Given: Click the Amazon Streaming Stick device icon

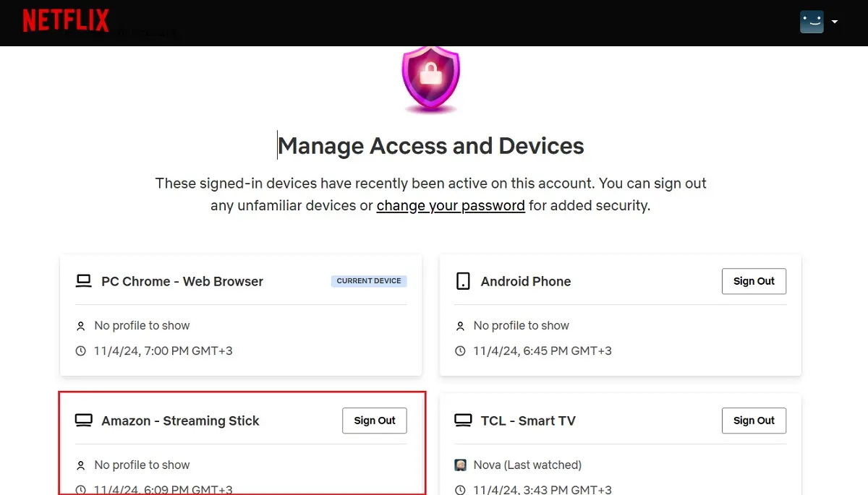Looking at the screenshot, I should (84, 421).
